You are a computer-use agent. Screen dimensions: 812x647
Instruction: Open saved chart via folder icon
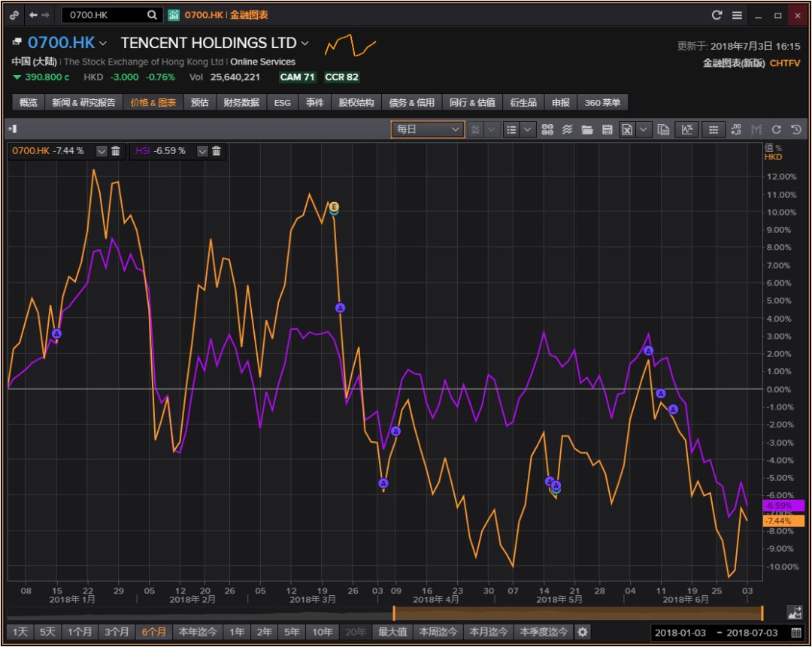[586, 129]
